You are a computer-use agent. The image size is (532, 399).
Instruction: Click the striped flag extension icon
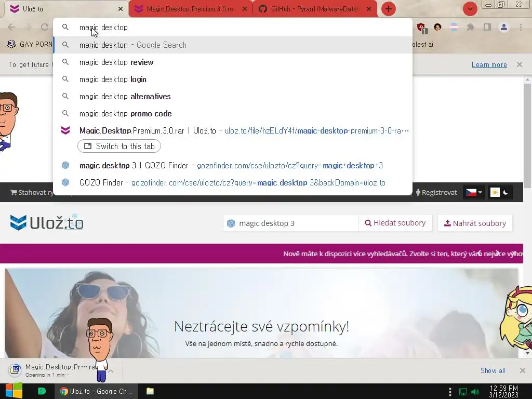coord(454,27)
